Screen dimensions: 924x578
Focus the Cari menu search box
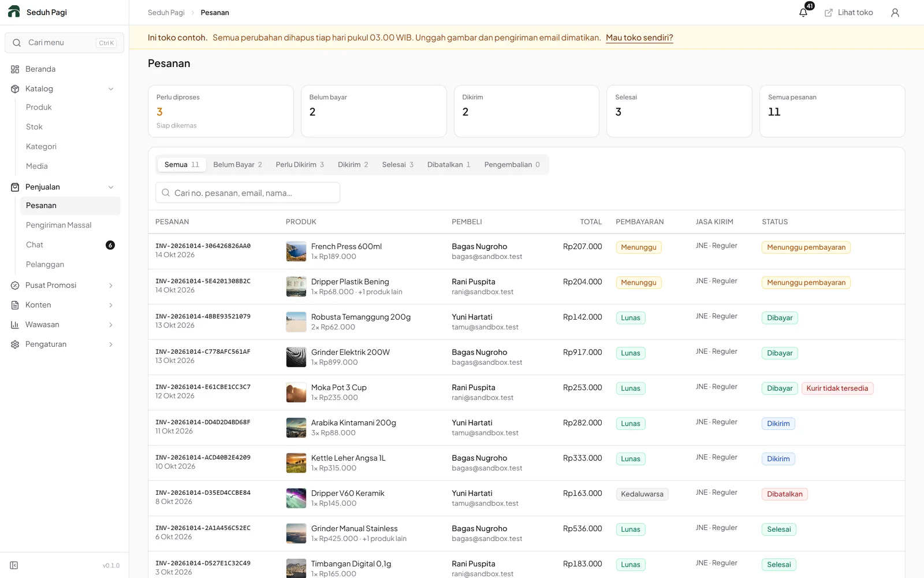[65, 43]
